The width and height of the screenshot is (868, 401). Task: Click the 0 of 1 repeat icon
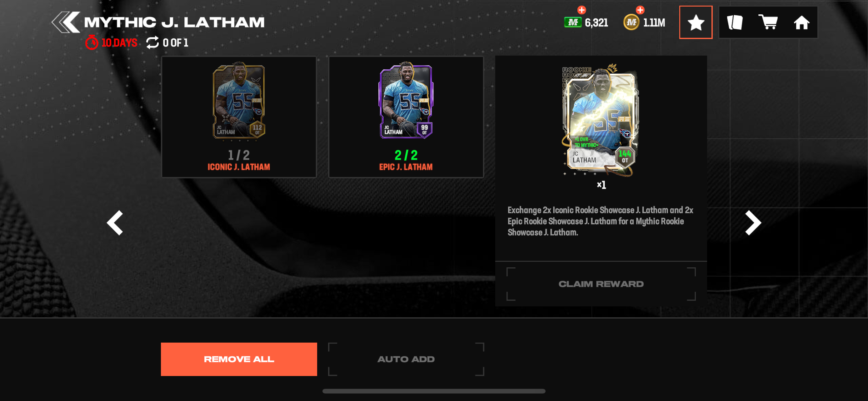(152, 43)
